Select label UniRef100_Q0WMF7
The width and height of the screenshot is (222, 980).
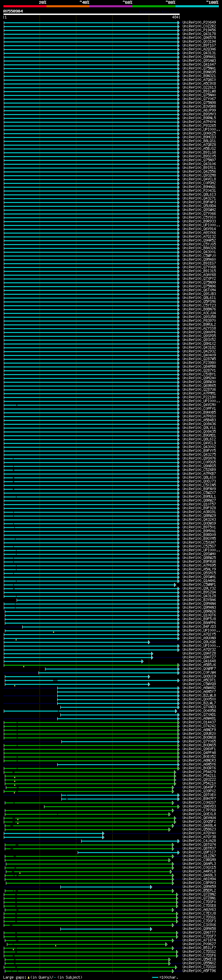click(x=199, y=669)
